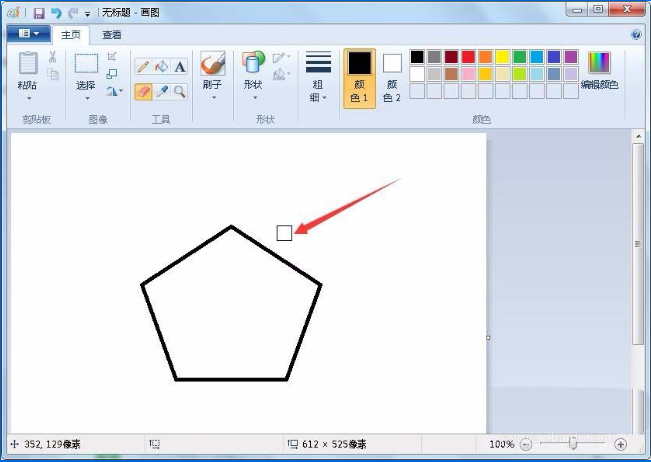Pick the red color swatch
Screen dimensions: 651x462
[468, 57]
